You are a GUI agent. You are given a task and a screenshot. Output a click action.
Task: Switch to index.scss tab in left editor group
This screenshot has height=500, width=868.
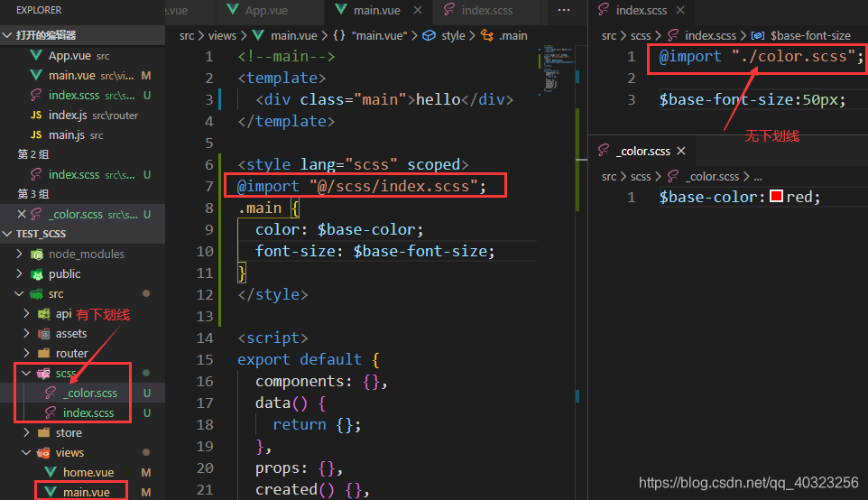[x=486, y=10]
